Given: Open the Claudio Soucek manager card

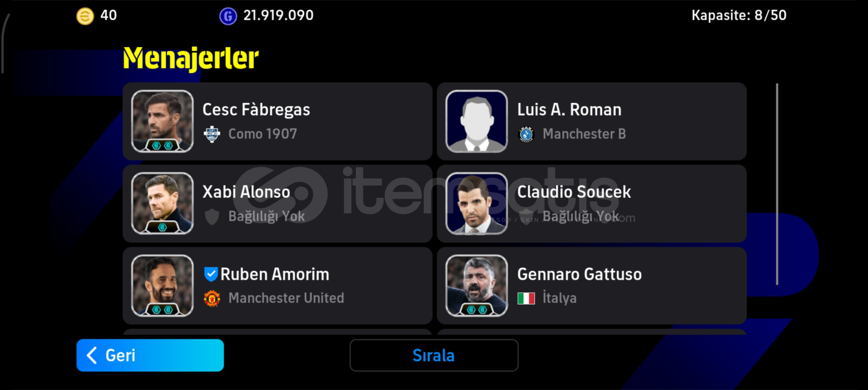Looking at the screenshot, I should pyautogui.click(x=591, y=203).
